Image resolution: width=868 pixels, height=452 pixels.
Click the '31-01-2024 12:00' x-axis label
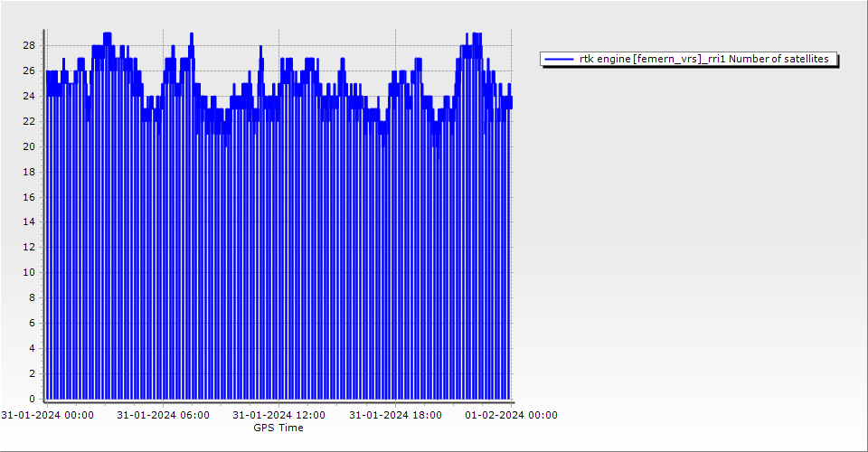tap(278, 416)
